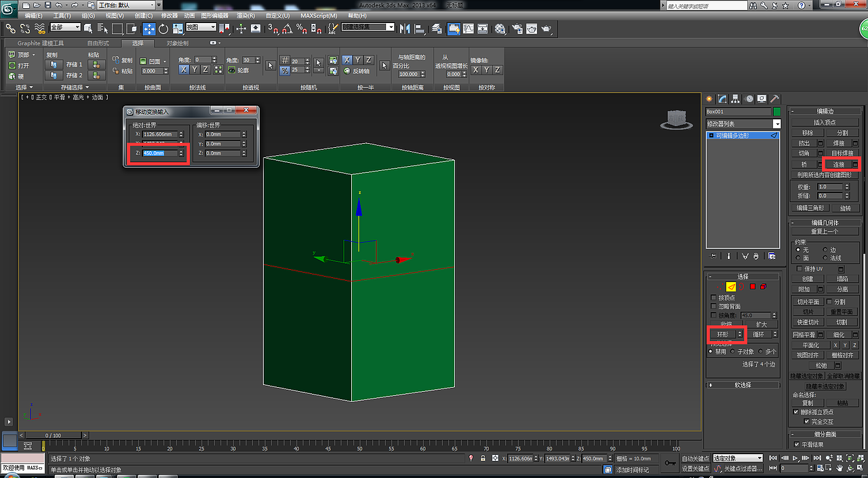Screen dimensions: 868x478
Task: Click the Render teapot icon
Action: [x=547, y=28]
